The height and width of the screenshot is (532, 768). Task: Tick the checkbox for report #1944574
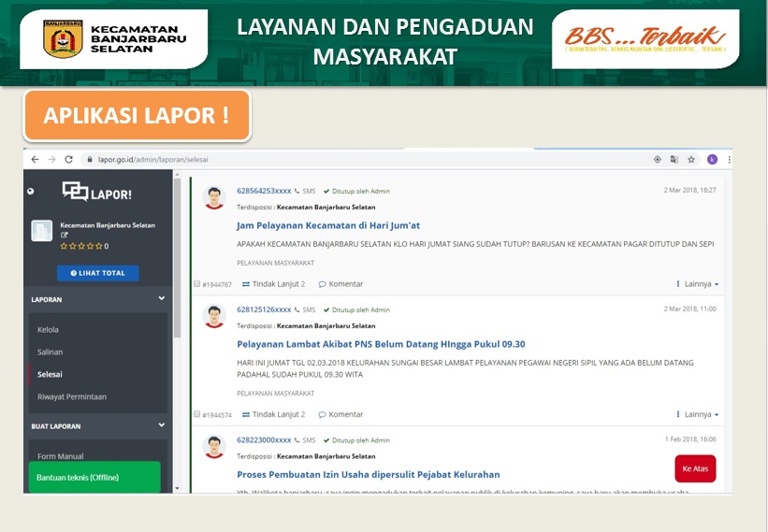pos(197,414)
